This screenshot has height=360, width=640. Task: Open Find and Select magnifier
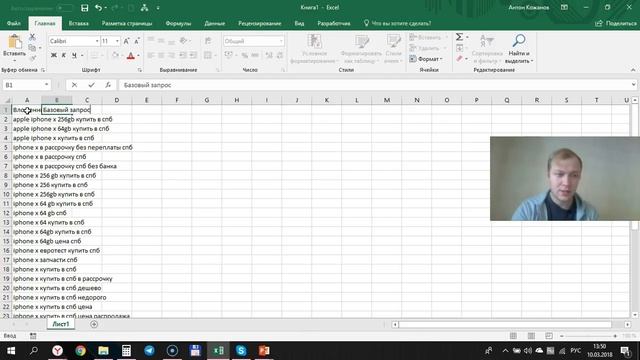(x=519, y=40)
